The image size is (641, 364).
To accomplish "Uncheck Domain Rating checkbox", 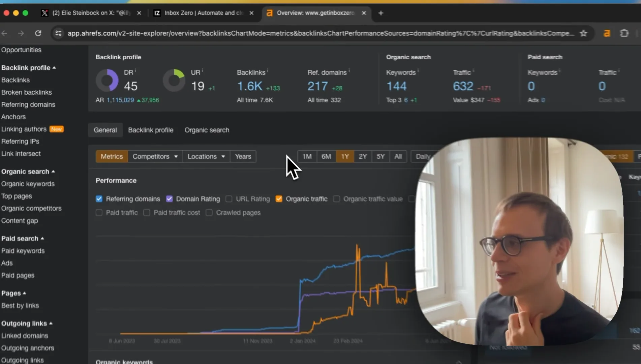I will 169,199.
